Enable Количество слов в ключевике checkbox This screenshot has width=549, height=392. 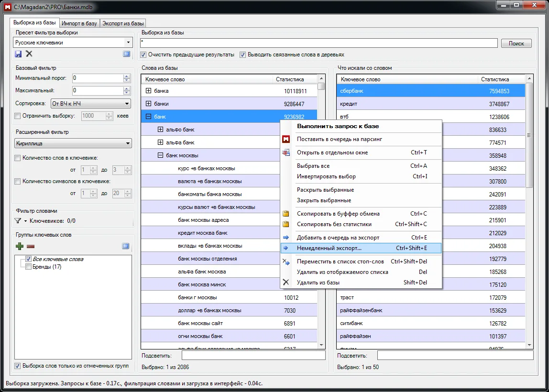click(17, 158)
